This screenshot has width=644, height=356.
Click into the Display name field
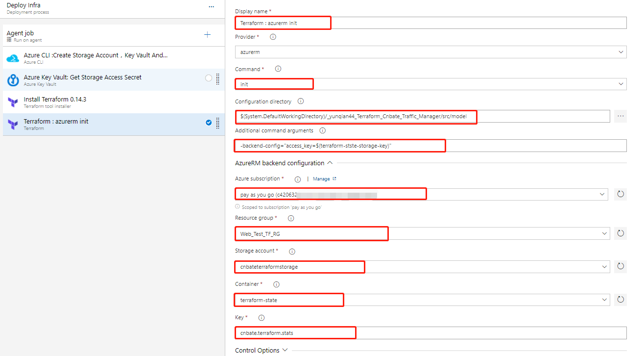point(431,23)
